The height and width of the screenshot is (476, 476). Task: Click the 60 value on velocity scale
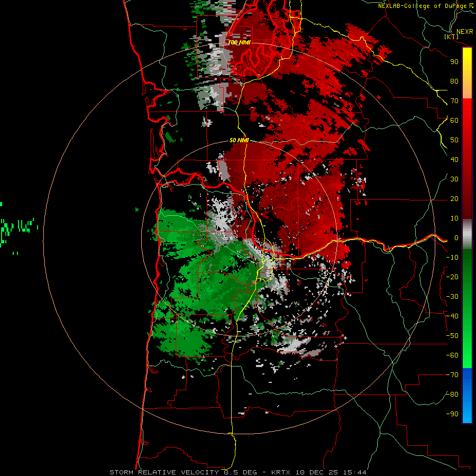click(454, 121)
